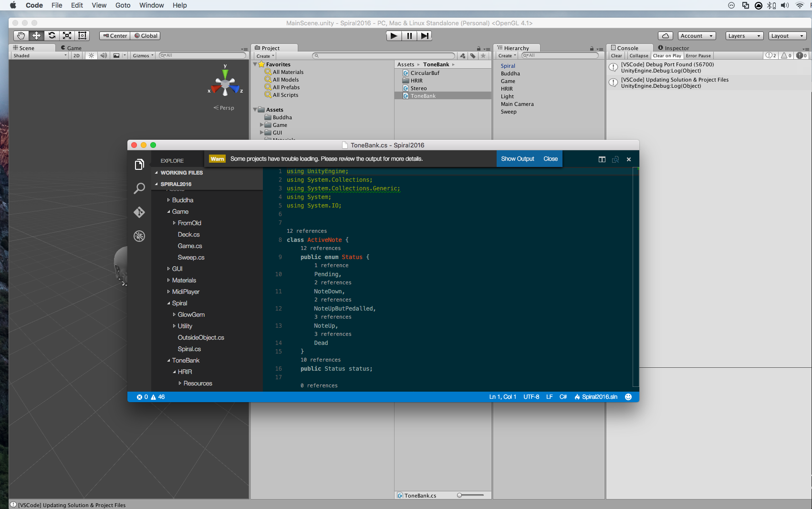Click Show Output in the warning bar

[517, 159]
